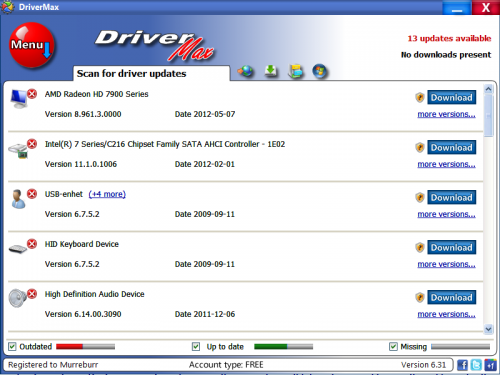The height and width of the screenshot is (375, 500).
Task: Click the shield icon beside HID Keyboard Download
Action: [x=420, y=247]
